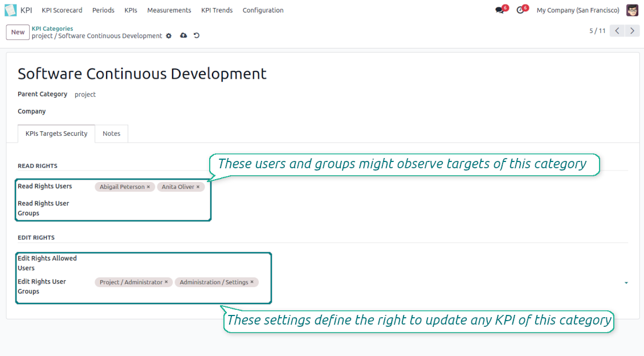Viewport: 644px width, 356px height.
Task: Switch to the Notes tab
Action: click(x=111, y=133)
